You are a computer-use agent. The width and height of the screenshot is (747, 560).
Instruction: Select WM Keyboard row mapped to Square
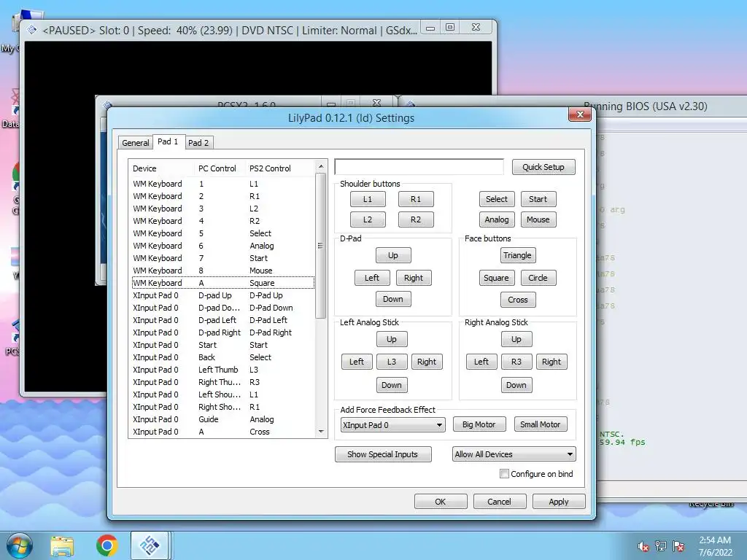click(223, 283)
